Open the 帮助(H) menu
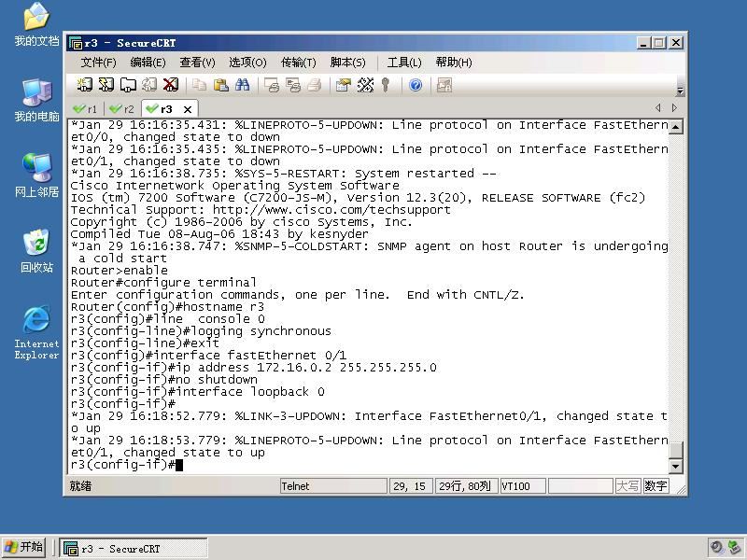This screenshot has height=560, width=747. (x=454, y=63)
